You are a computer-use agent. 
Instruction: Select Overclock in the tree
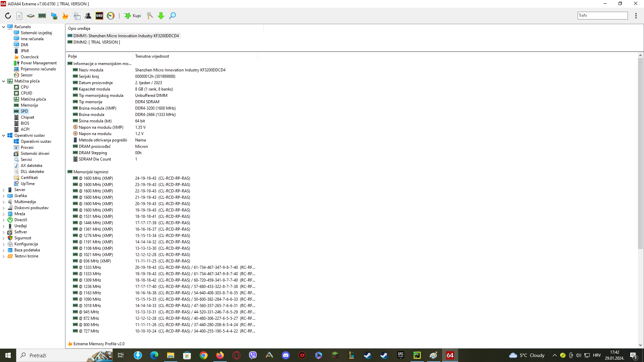coord(30,57)
